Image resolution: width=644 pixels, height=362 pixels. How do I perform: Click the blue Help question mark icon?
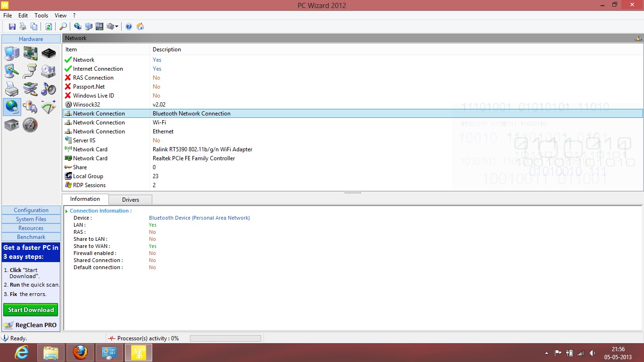click(x=129, y=26)
